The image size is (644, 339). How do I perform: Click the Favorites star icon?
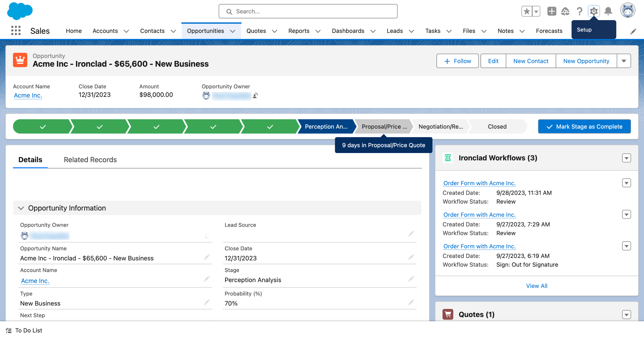click(x=527, y=11)
